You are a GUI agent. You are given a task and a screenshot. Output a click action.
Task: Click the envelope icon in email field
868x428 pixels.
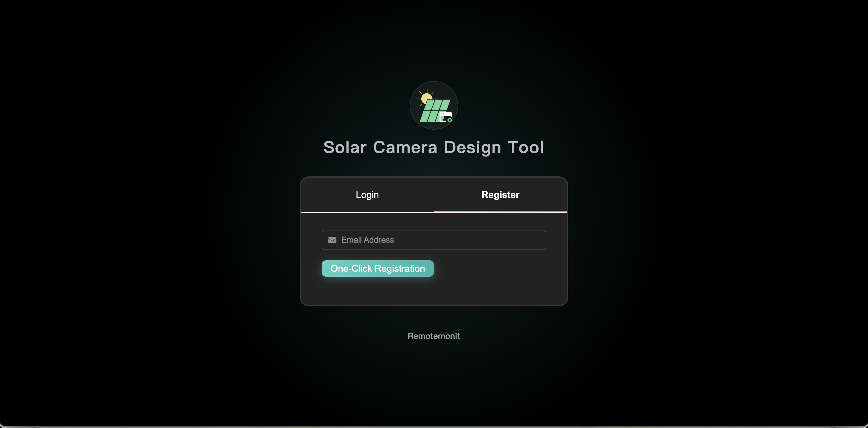coord(332,240)
